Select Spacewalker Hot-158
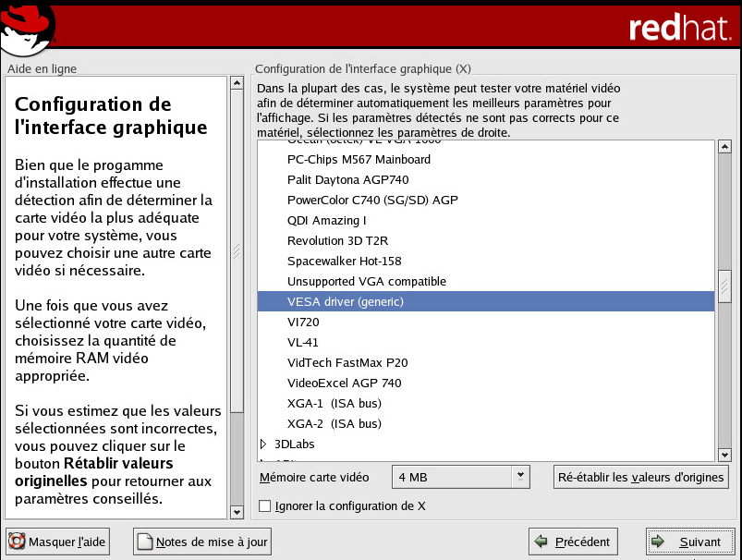 coord(486,261)
